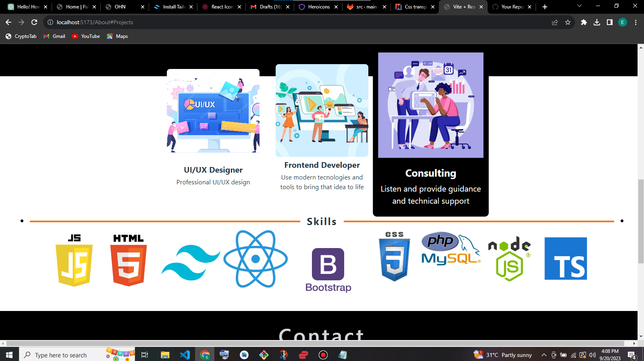This screenshot has height=361, width=644.
Task: Open the Windows Start menu
Action: click(x=9, y=355)
